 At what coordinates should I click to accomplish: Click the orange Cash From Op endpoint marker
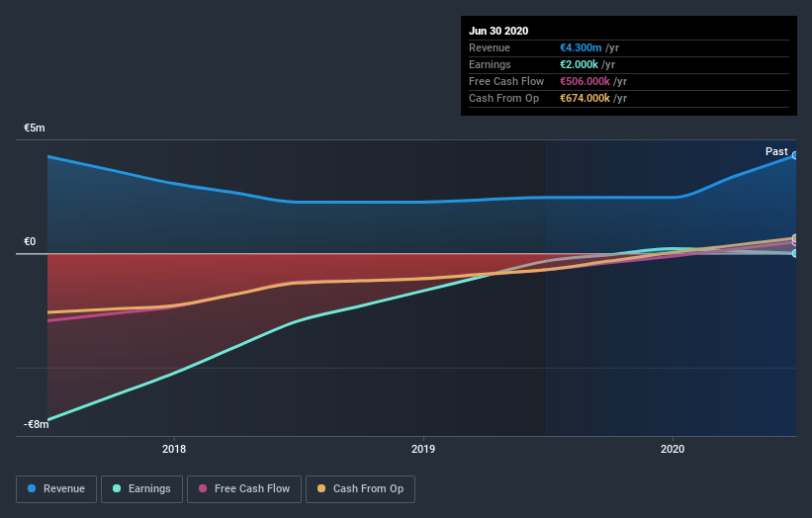[795, 238]
